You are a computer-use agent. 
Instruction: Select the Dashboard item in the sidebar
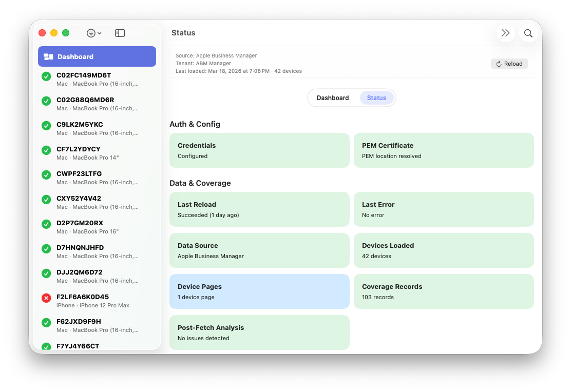tap(75, 56)
